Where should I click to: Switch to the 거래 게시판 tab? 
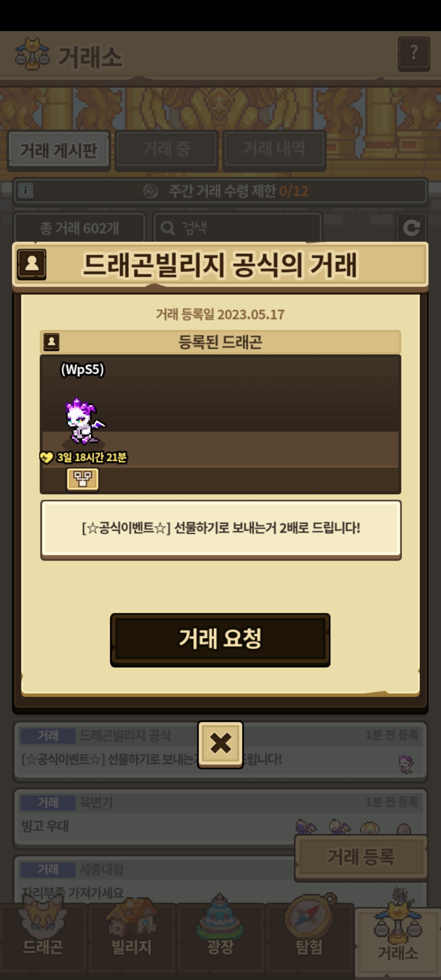(59, 150)
